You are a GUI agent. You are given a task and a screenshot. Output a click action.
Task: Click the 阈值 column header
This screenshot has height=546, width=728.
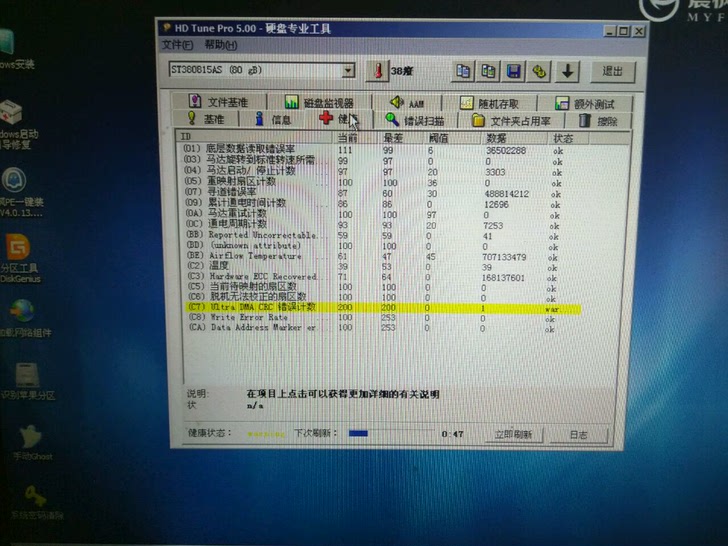pos(452,138)
